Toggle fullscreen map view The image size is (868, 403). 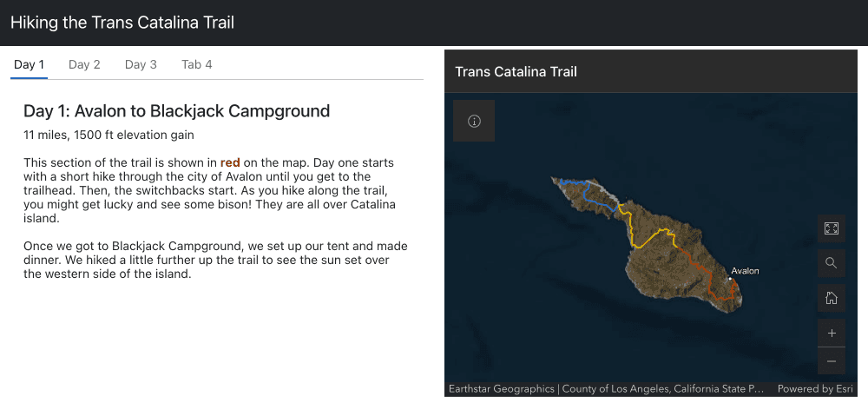(x=831, y=228)
